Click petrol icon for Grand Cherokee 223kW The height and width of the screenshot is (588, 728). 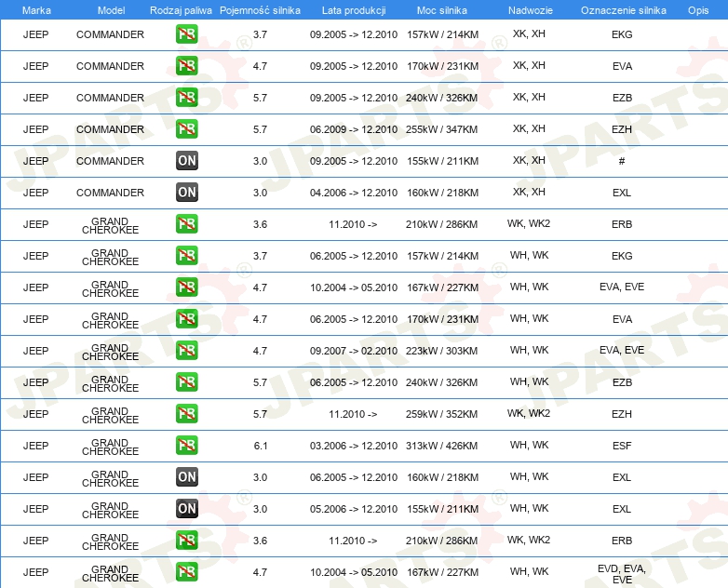[186, 351]
